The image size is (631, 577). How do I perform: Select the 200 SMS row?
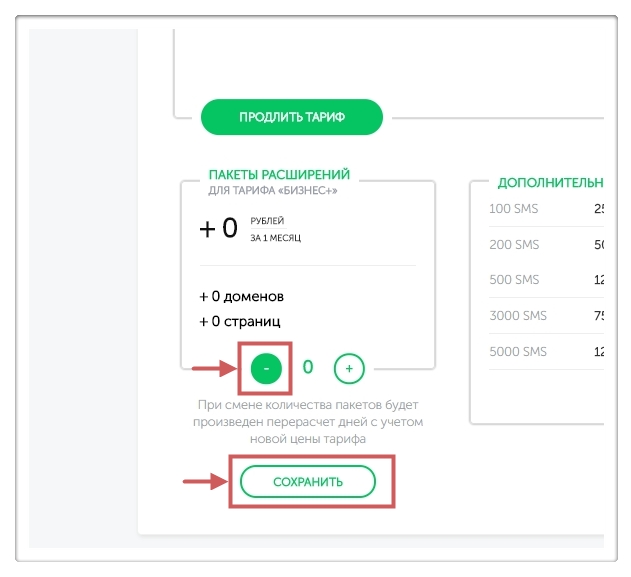pyautogui.click(x=514, y=245)
